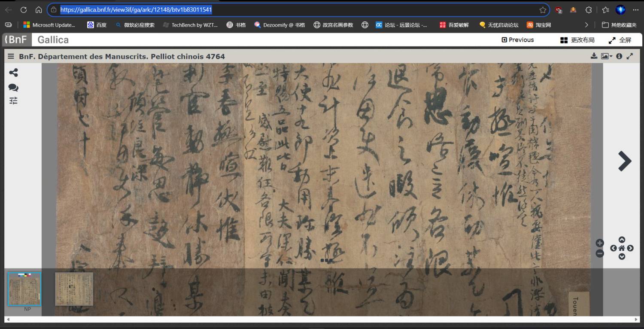This screenshot has height=329, width=644.
Task: Open the browser favorites list icon
Action: point(605,10)
